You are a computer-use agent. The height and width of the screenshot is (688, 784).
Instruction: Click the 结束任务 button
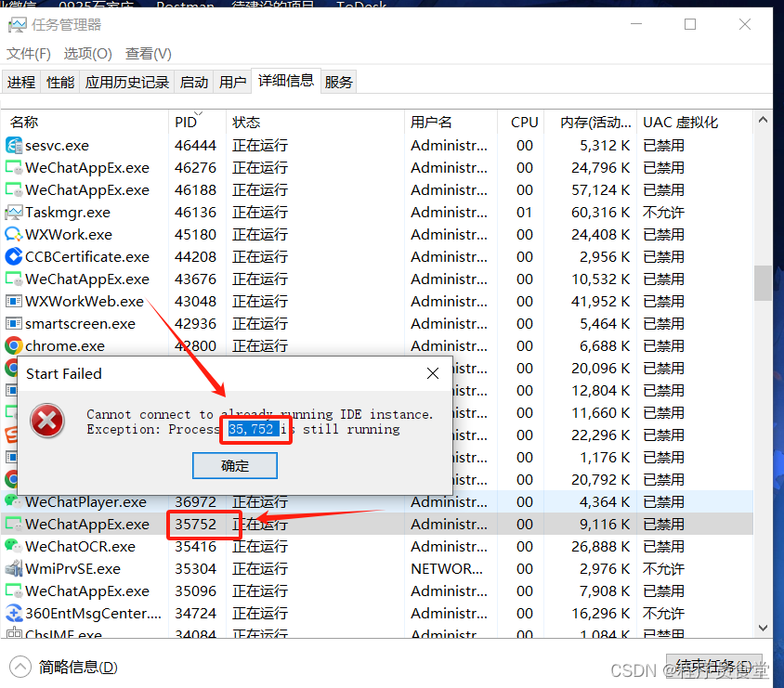point(714,666)
